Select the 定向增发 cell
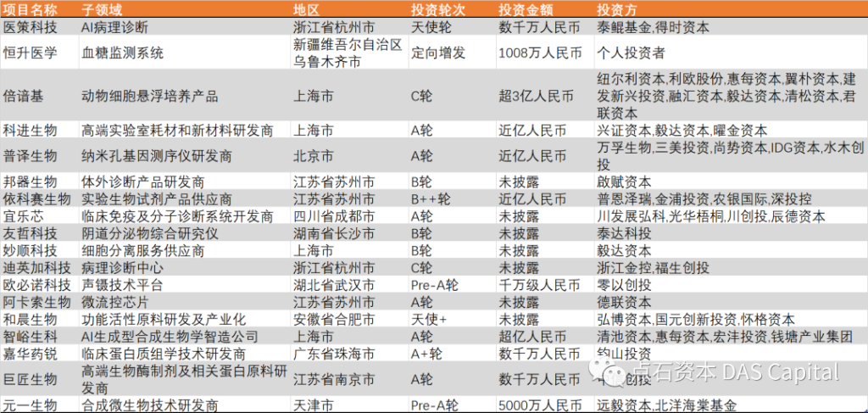868x413 pixels. (x=452, y=53)
